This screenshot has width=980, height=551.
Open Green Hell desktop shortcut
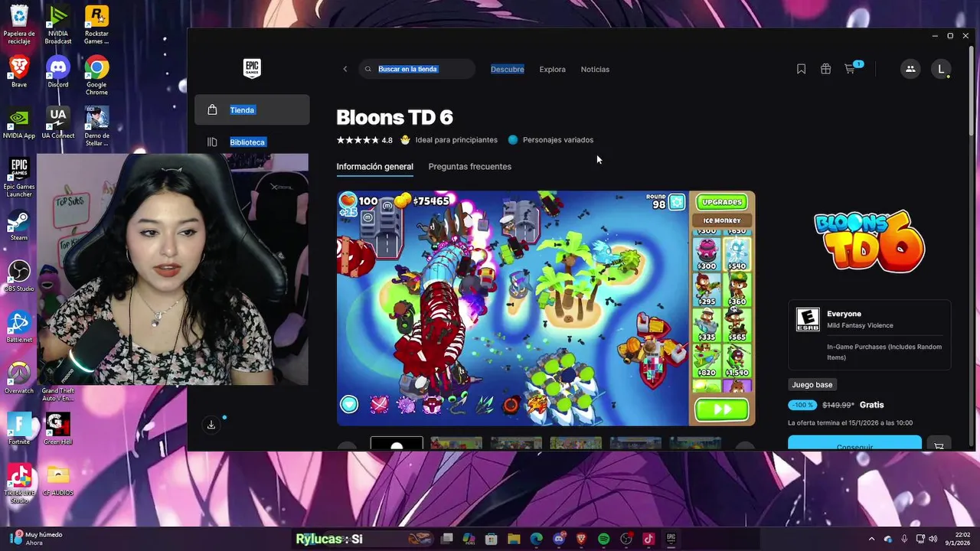tap(58, 429)
